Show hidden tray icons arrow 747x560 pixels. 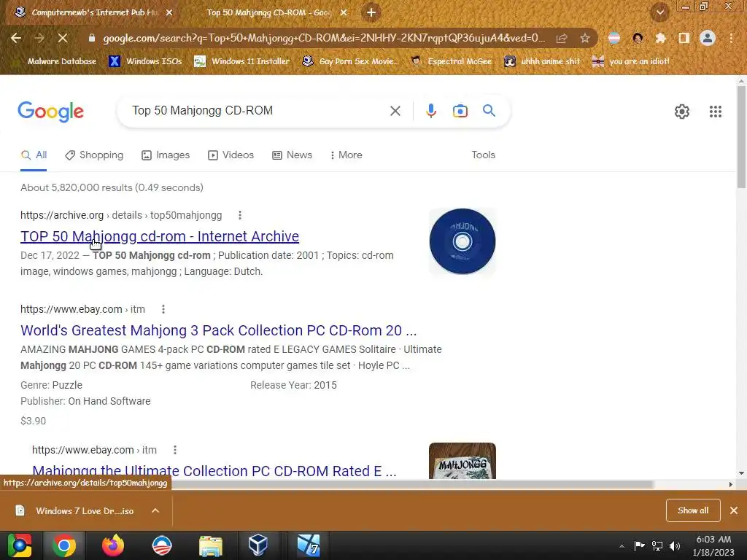(x=622, y=546)
